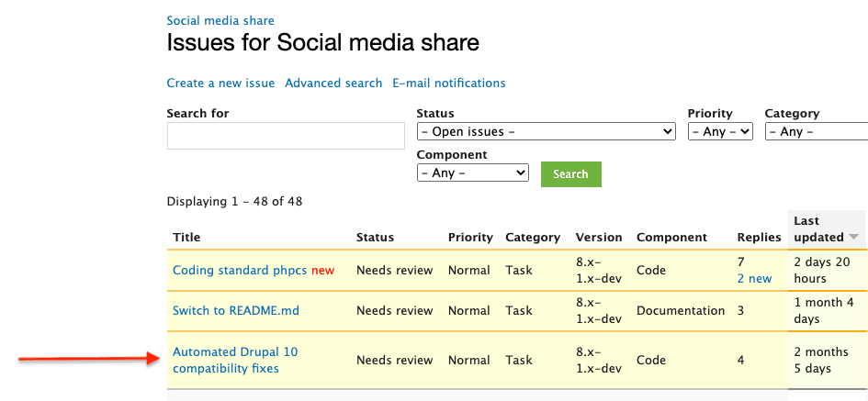
Task: Sort by the Component column header
Action: tap(671, 238)
